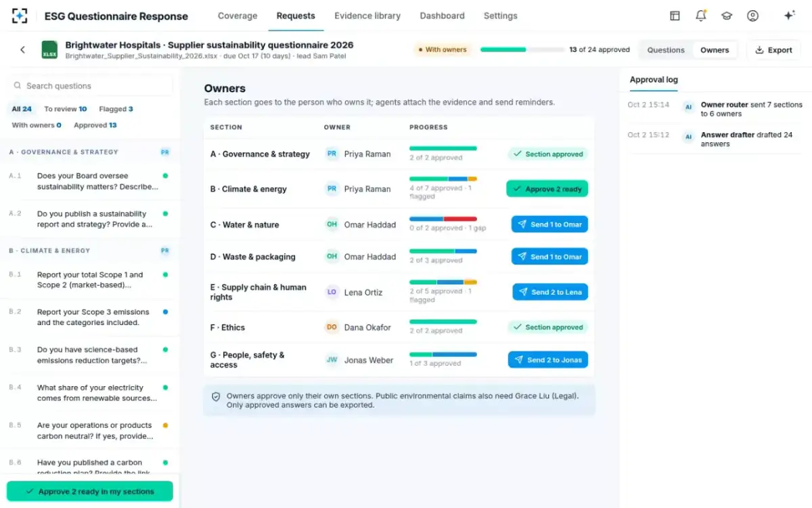Open notifications bell
This screenshot has width=812, height=508.
(701, 16)
